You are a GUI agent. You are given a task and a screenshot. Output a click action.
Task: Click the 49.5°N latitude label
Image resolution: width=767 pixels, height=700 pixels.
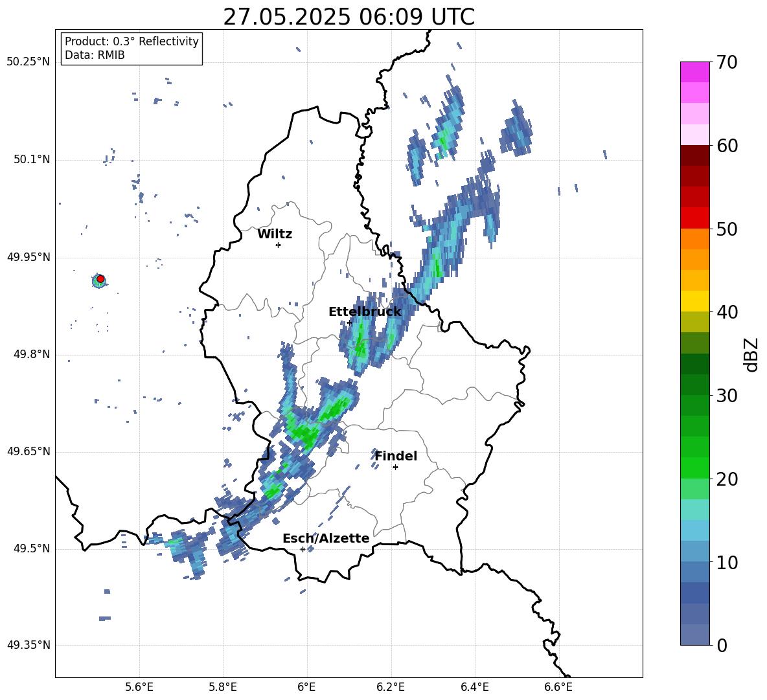tap(32, 548)
